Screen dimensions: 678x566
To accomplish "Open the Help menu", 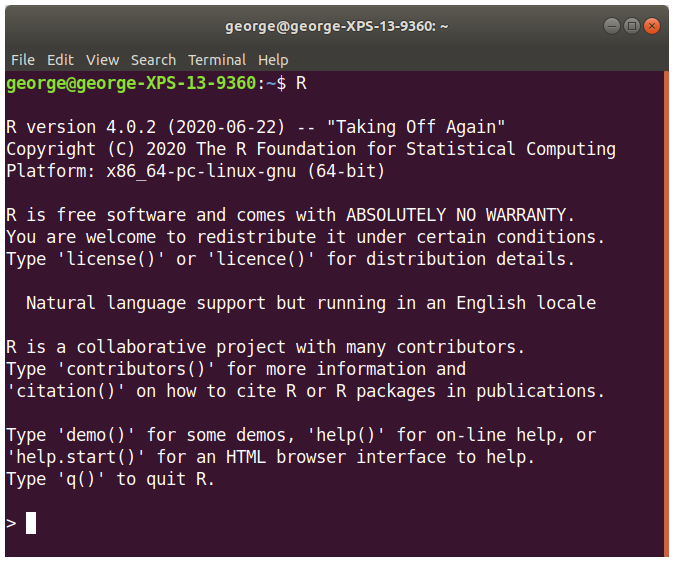I will tap(273, 60).
